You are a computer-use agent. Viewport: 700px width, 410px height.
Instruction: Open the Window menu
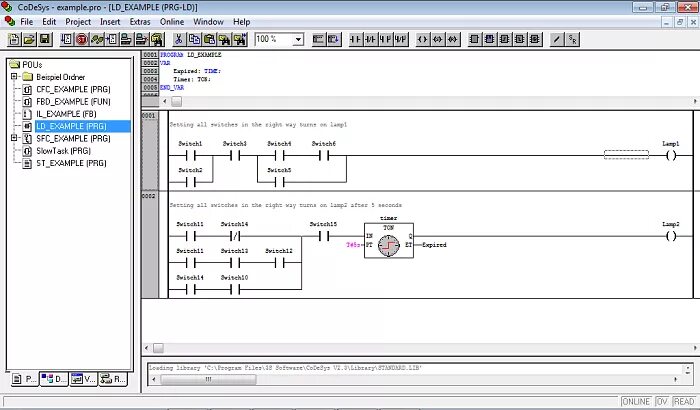[x=208, y=21]
